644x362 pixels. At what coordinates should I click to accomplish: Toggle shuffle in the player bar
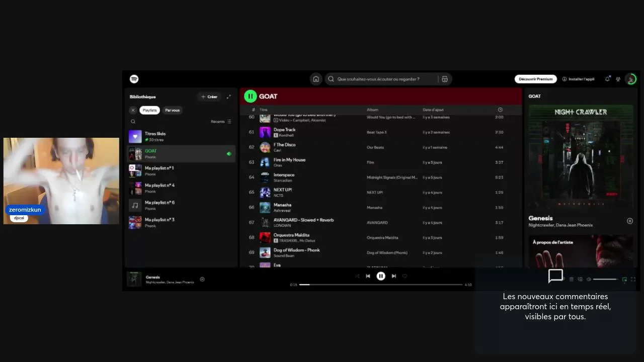pyautogui.click(x=357, y=276)
